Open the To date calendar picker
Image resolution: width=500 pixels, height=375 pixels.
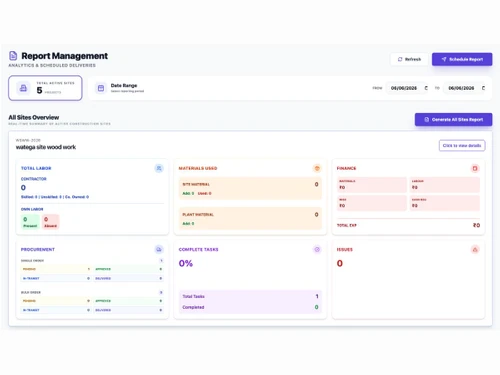tap(483, 88)
